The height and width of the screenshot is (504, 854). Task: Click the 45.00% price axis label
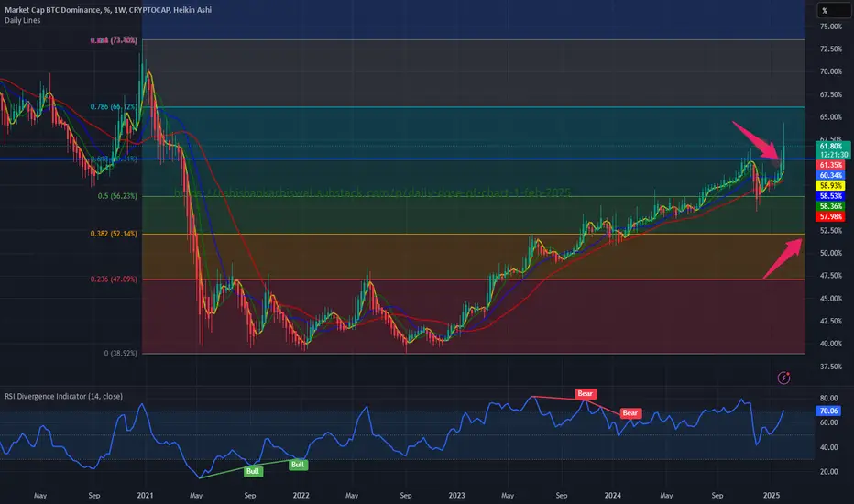pos(831,299)
